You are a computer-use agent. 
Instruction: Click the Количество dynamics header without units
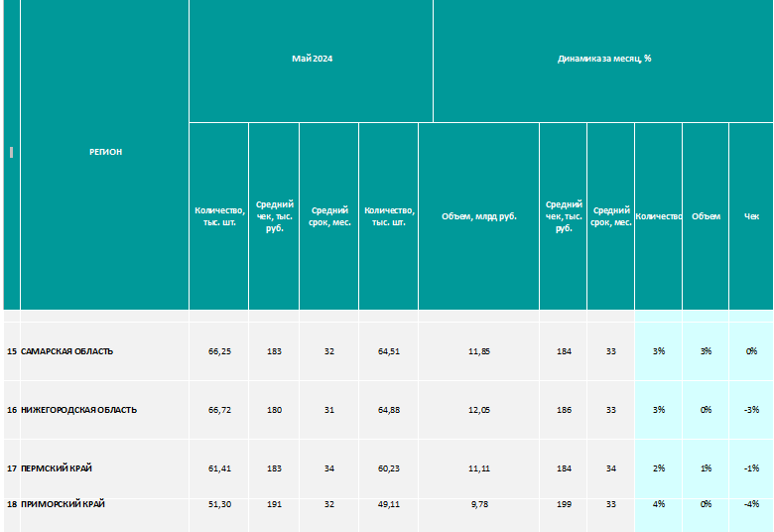tap(659, 215)
